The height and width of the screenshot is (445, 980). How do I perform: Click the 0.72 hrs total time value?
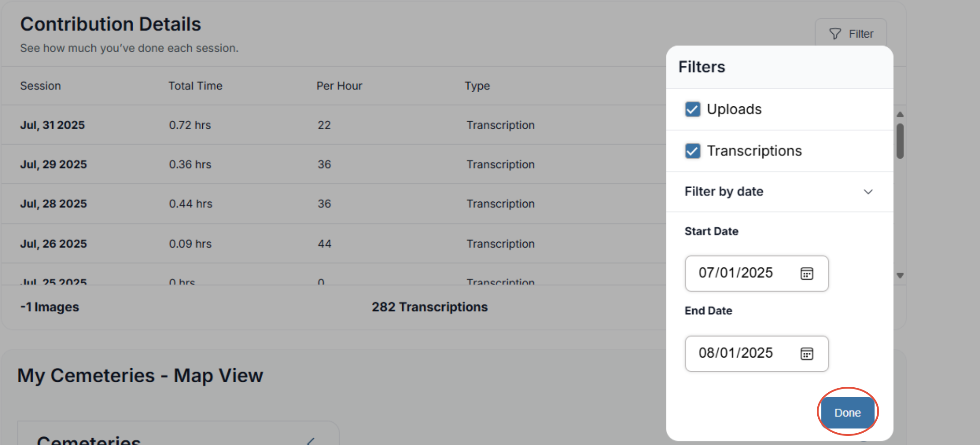[x=190, y=125]
